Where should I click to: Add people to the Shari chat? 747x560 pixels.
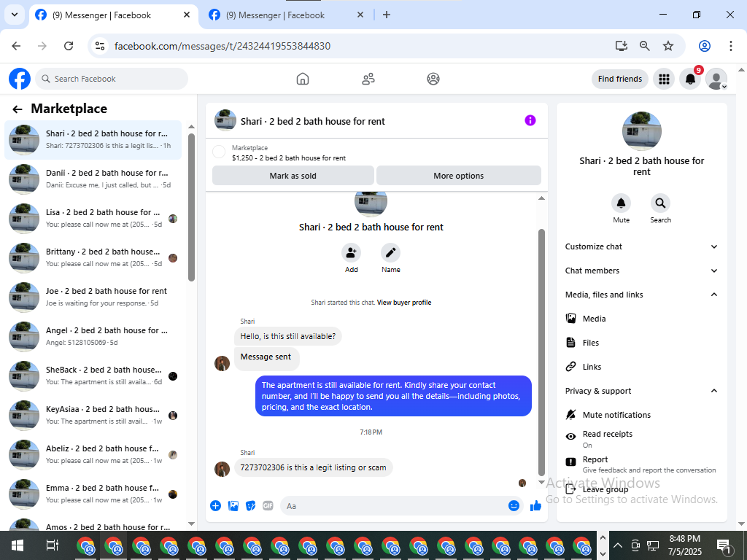pyautogui.click(x=351, y=252)
